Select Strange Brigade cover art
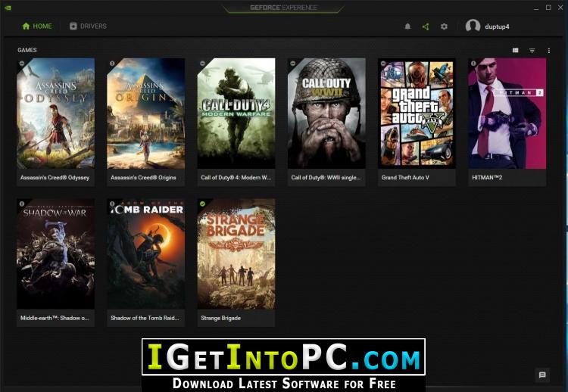The height and width of the screenshot is (392, 568). (236, 254)
